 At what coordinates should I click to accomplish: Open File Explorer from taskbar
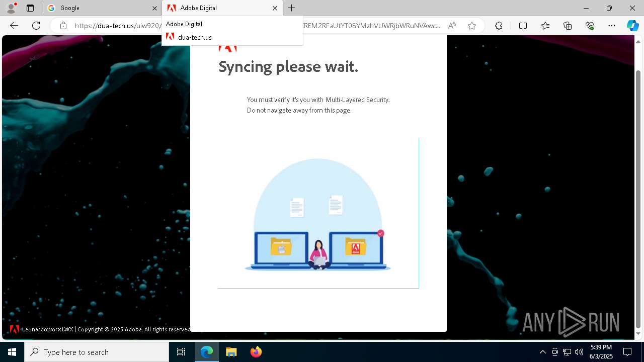tap(231, 352)
